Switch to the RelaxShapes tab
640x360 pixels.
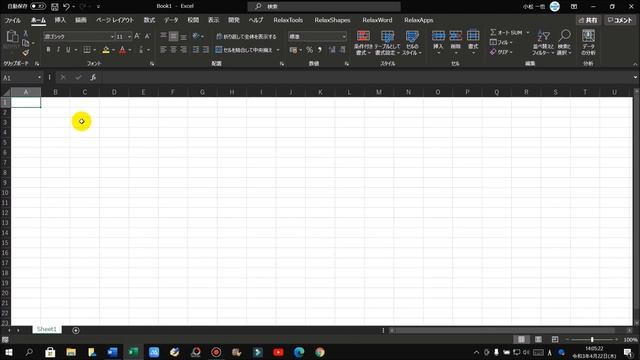coord(332,20)
